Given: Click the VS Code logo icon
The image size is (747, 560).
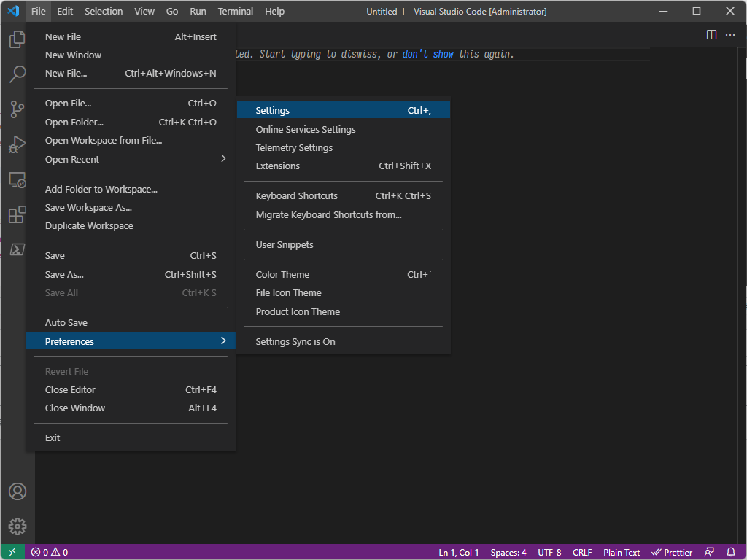Looking at the screenshot, I should (x=13, y=11).
